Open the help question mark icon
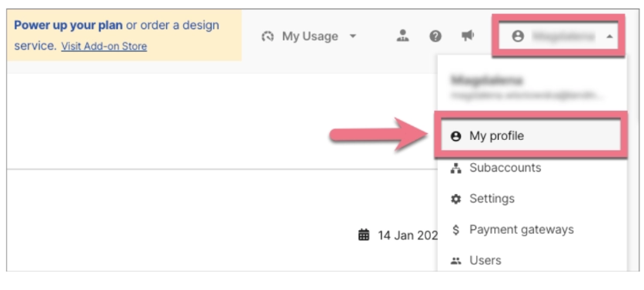Viewport: 644px width, 290px height. [435, 37]
